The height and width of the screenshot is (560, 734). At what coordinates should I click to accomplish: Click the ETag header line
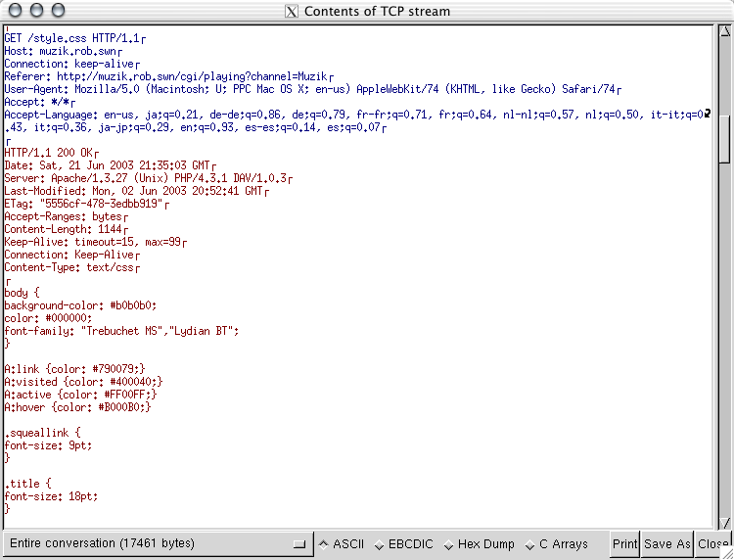pyautogui.click(x=86, y=204)
